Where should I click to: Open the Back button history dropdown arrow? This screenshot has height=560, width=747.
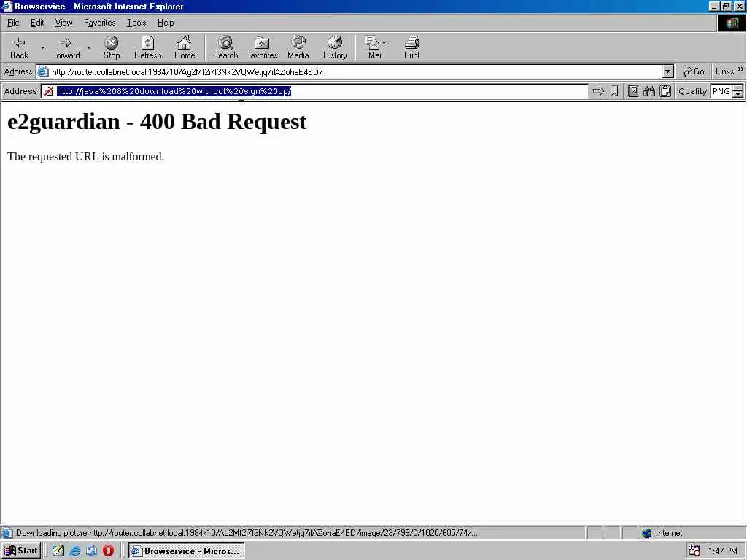42,47
